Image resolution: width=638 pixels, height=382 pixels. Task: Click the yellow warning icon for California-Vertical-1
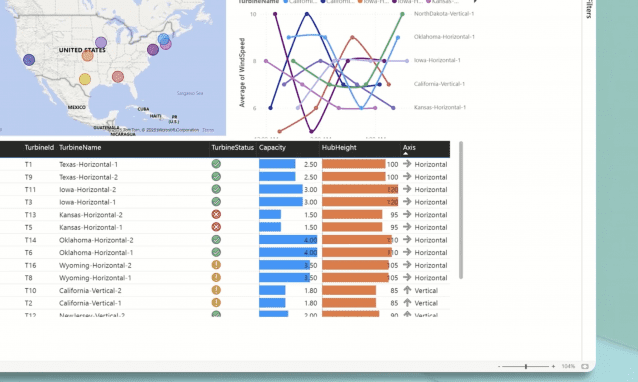[x=216, y=303]
